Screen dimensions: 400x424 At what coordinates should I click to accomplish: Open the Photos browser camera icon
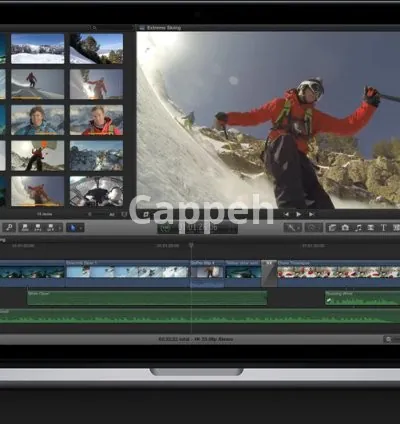(x=345, y=228)
